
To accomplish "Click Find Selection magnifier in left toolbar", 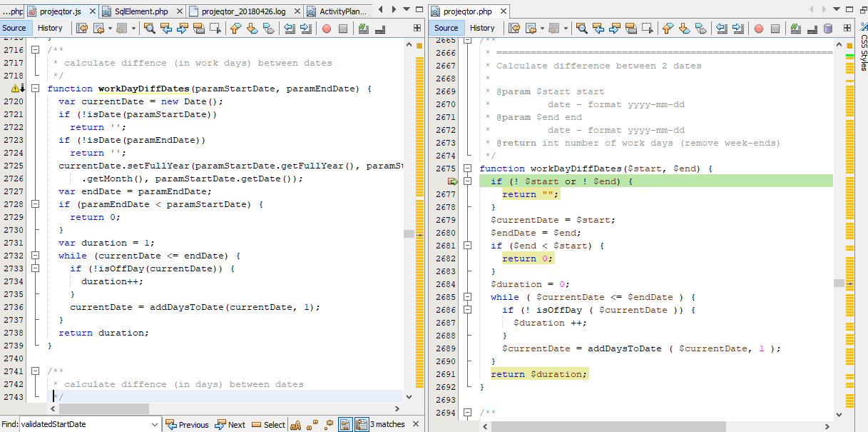I will click(150, 29).
